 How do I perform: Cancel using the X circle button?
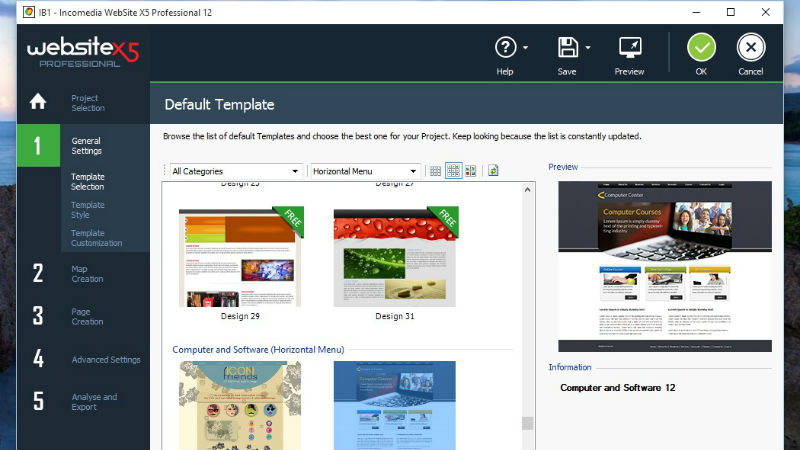[x=751, y=47]
